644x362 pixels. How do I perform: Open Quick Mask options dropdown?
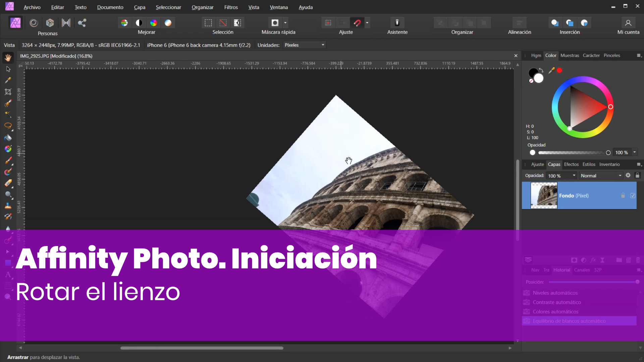[x=285, y=23]
